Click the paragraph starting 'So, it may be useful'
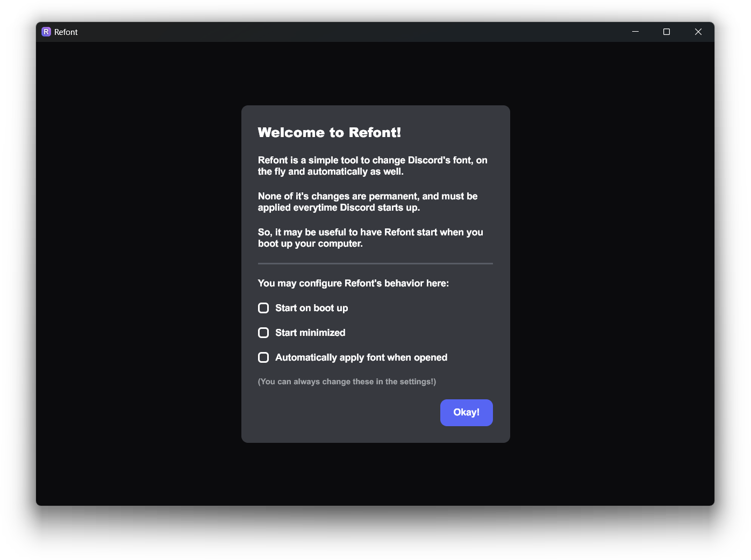 [370, 238]
